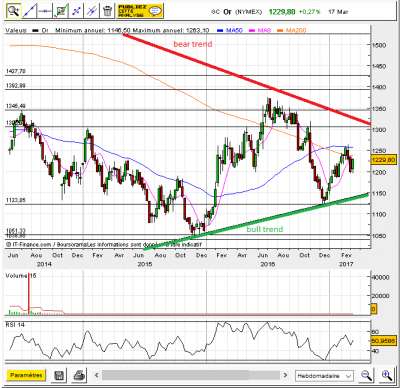Click the 1051,33 horizontal level label
This screenshot has height=388, width=400.
pos(16,231)
